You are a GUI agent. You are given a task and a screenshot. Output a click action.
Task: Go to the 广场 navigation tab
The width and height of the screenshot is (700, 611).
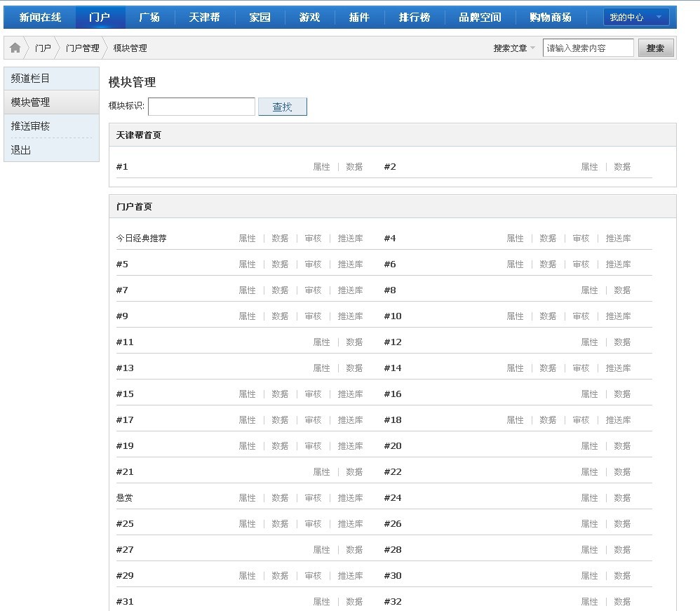(x=149, y=18)
